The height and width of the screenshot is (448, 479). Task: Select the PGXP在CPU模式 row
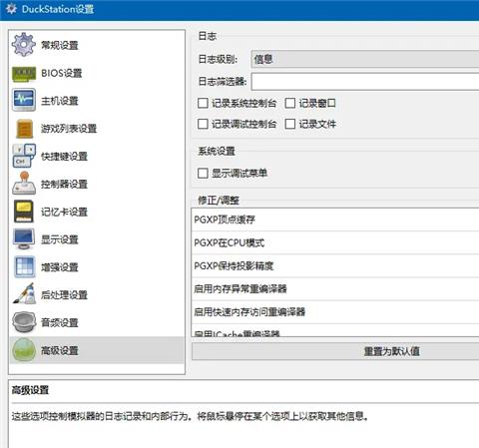(335, 242)
